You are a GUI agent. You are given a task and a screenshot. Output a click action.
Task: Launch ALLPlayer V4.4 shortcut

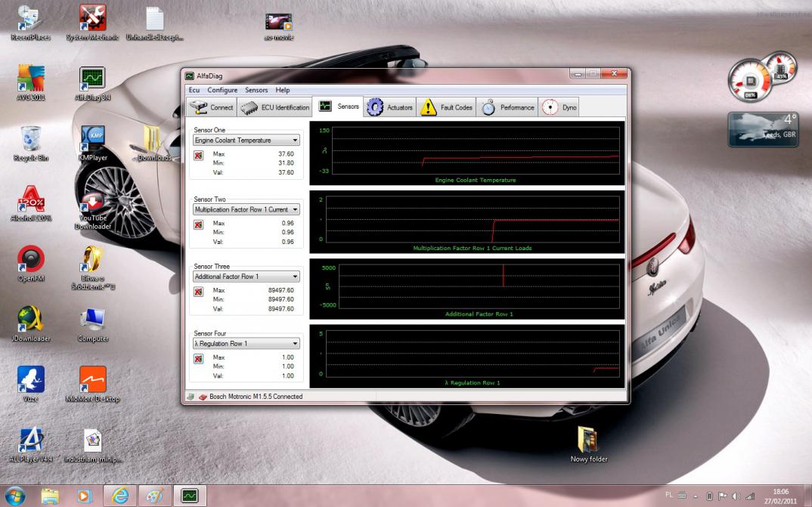[x=30, y=444]
